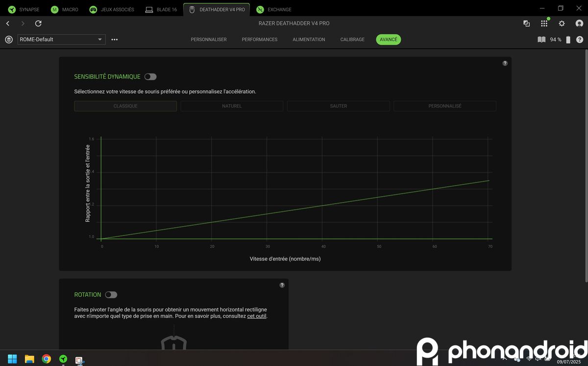Click the taskbar date 09/07/2025
The image size is (588, 366).
(x=568, y=362)
